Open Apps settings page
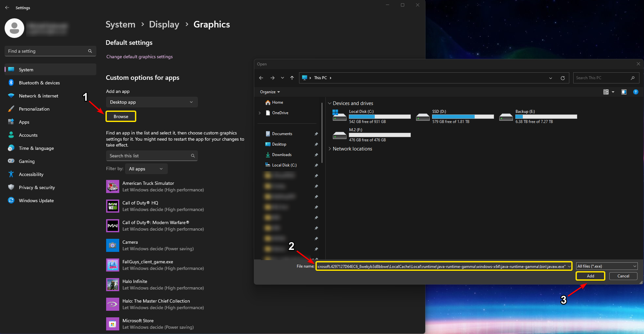644x334 pixels. click(50, 122)
